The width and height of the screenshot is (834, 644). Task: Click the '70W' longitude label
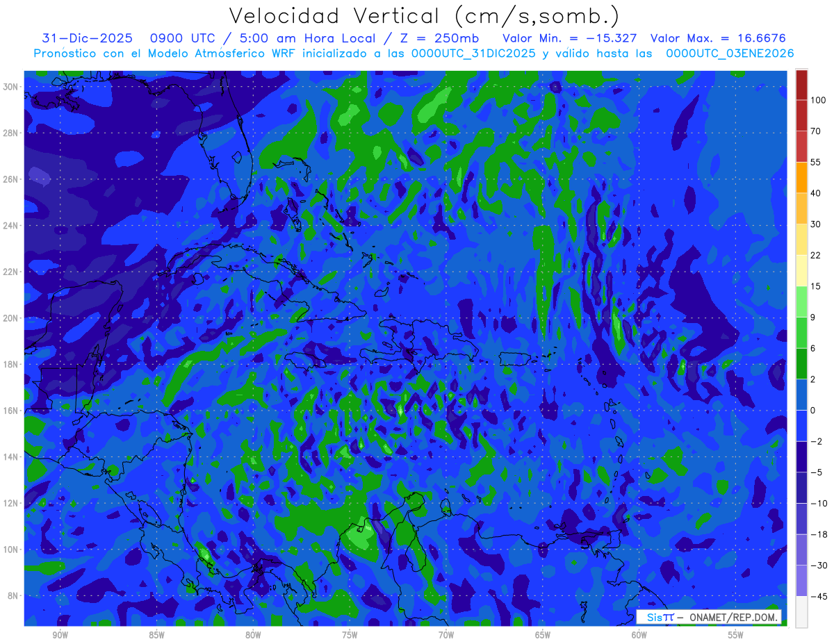click(446, 635)
